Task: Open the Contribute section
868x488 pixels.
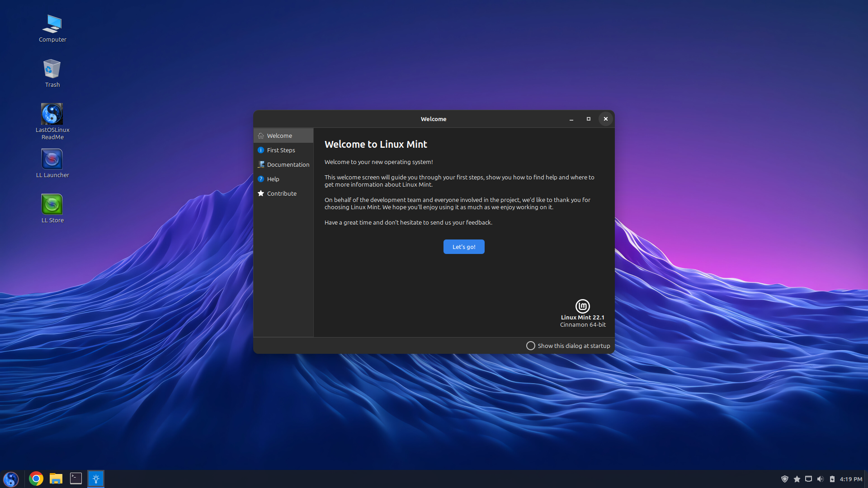Action: [283, 193]
